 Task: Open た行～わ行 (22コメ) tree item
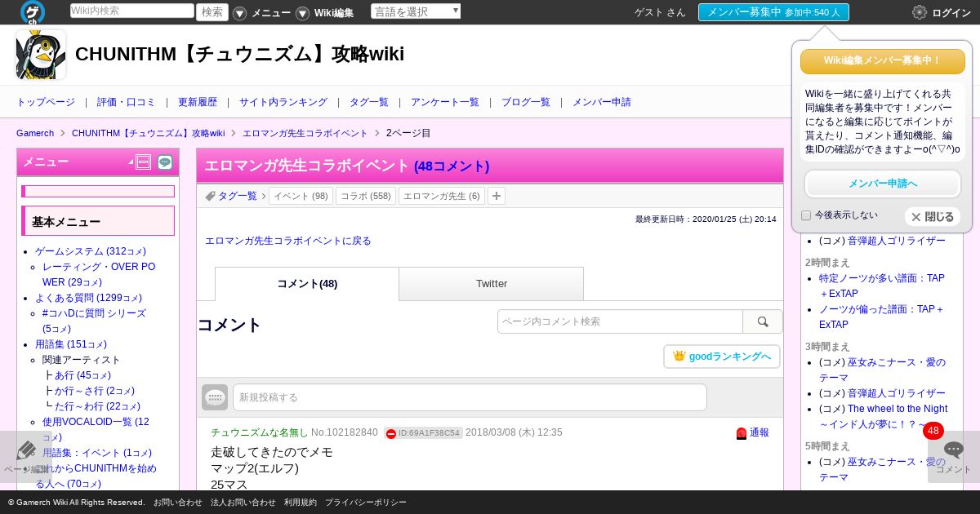click(x=97, y=406)
